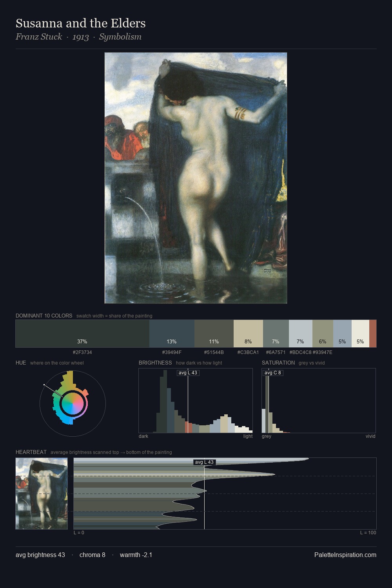392x588 pixels.
Task: Click the HEARTBEAT section heading
Action: coord(31,452)
